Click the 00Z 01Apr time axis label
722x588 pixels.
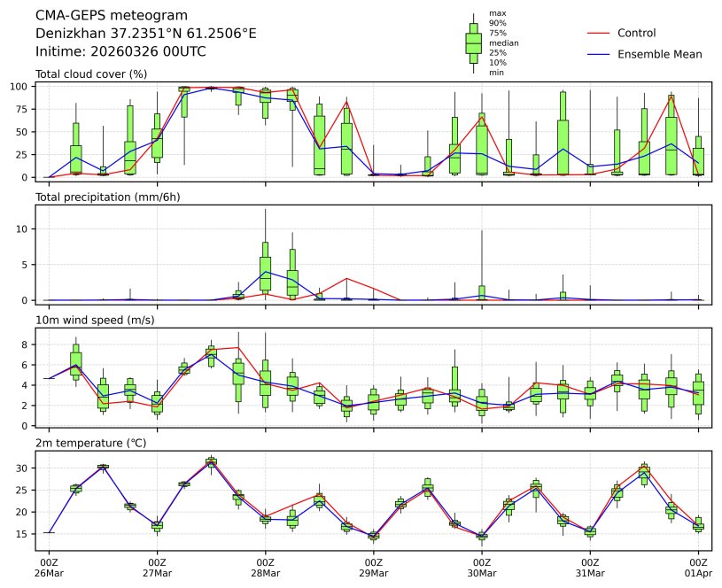(x=698, y=568)
